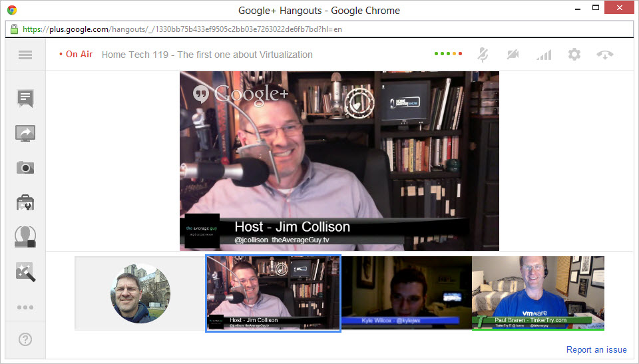
Task: Click the Report an issue link
Action: tap(596, 350)
